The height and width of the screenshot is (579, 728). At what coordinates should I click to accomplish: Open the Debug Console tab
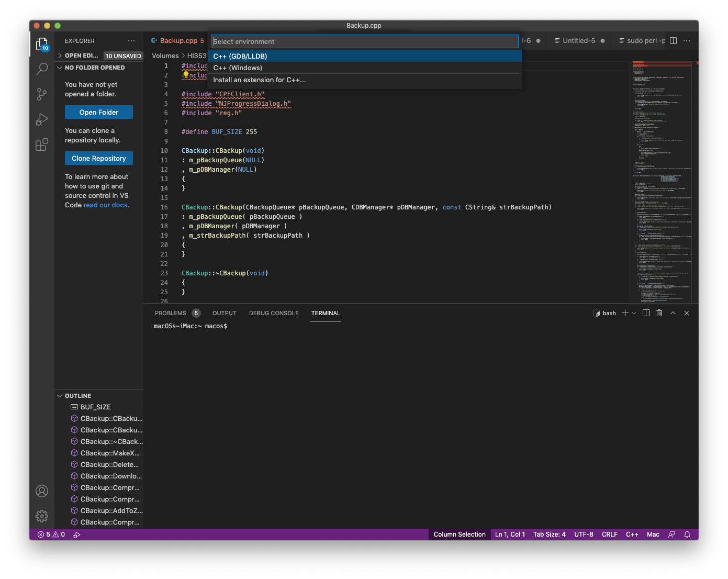click(x=274, y=313)
